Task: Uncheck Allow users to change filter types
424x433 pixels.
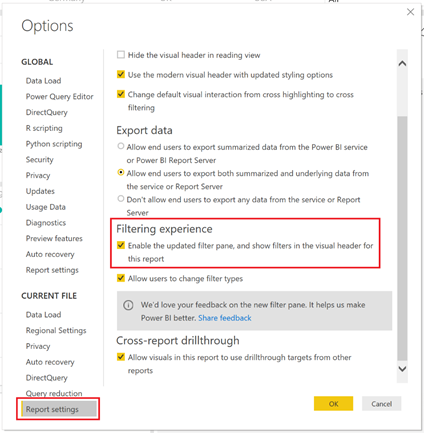Action: (x=121, y=278)
